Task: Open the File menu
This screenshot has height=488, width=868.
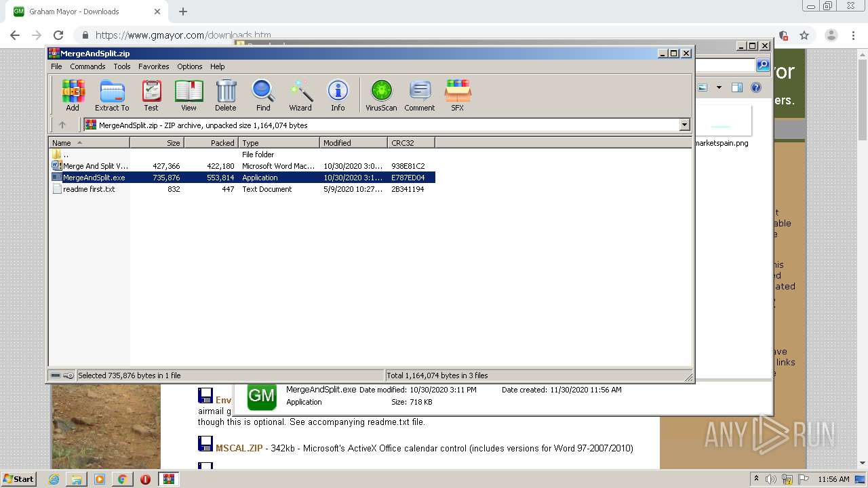Action: point(56,66)
